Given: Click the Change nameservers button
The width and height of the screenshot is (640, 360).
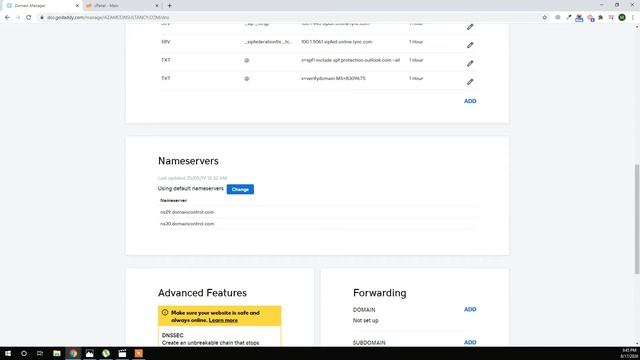Looking at the screenshot, I should coord(240,189).
